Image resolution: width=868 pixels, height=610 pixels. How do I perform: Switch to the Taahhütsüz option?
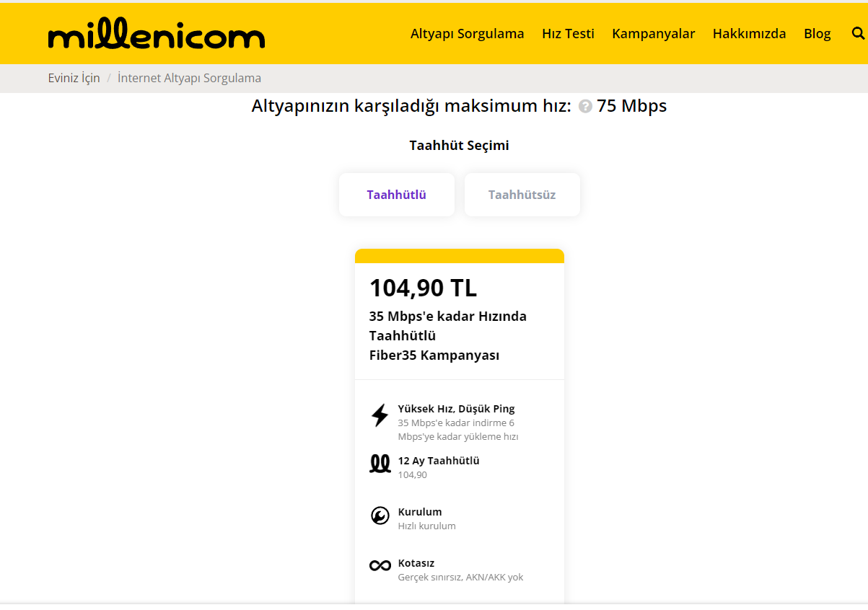[522, 195]
